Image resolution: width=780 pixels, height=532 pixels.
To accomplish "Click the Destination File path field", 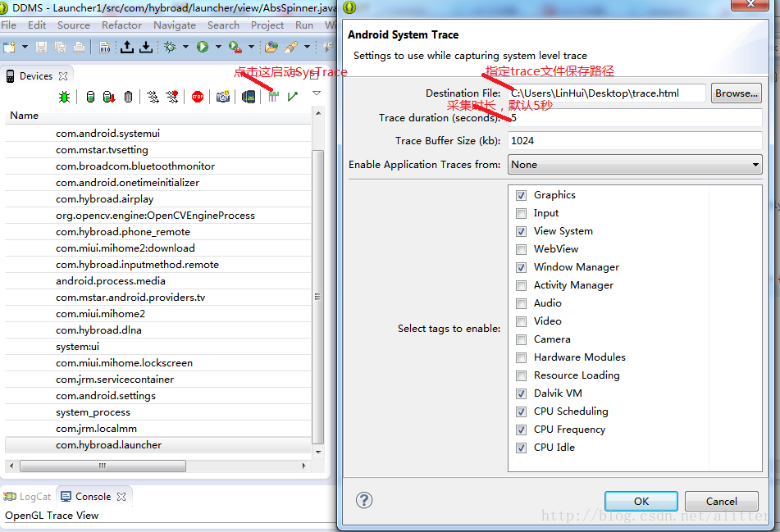I will tap(608, 93).
